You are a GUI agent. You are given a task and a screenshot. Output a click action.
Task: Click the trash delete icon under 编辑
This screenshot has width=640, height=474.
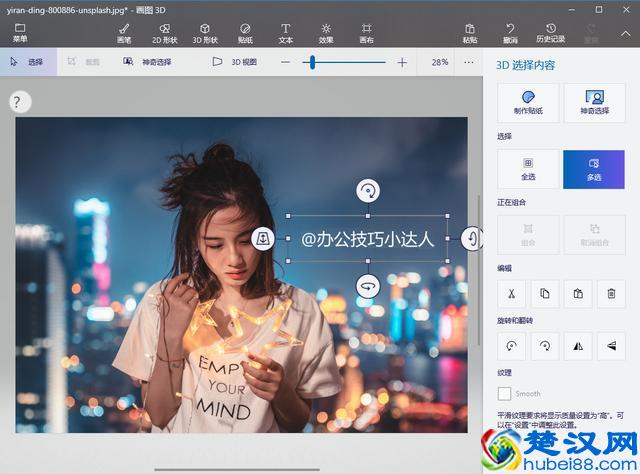[x=610, y=293]
